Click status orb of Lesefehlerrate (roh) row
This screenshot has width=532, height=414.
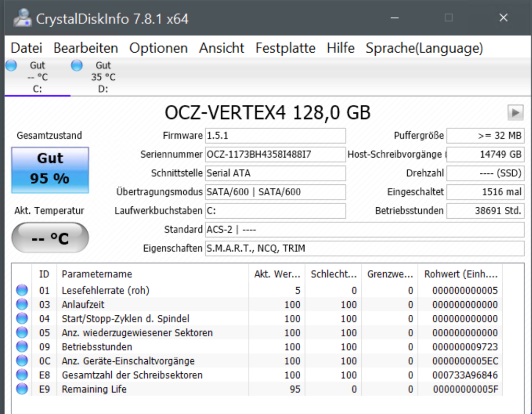(x=22, y=290)
